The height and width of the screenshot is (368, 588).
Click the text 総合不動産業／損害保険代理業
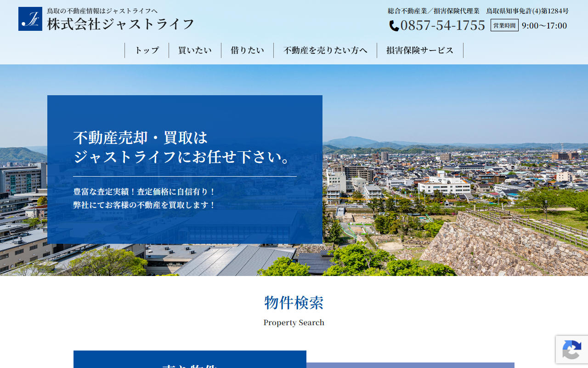[434, 11]
